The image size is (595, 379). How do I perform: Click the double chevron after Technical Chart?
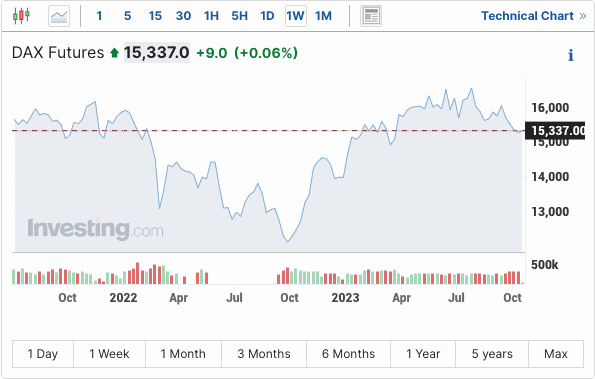tap(583, 16)
